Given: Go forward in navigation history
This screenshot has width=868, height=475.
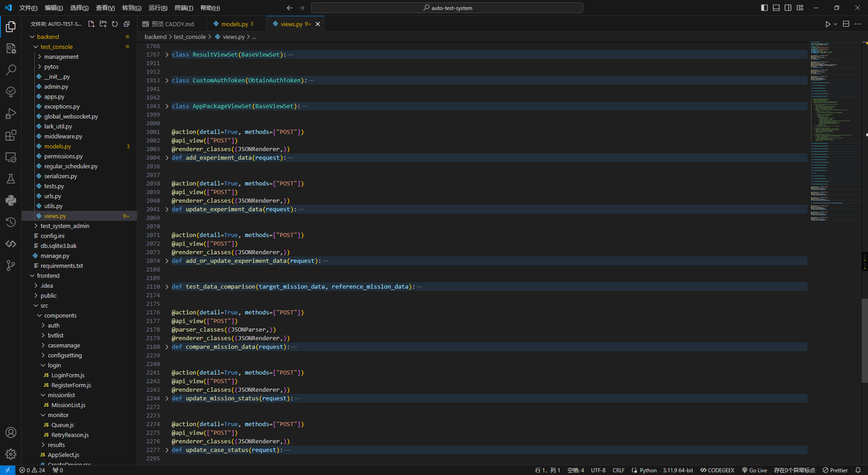Looking at the screenshot, I should (302, 8).
